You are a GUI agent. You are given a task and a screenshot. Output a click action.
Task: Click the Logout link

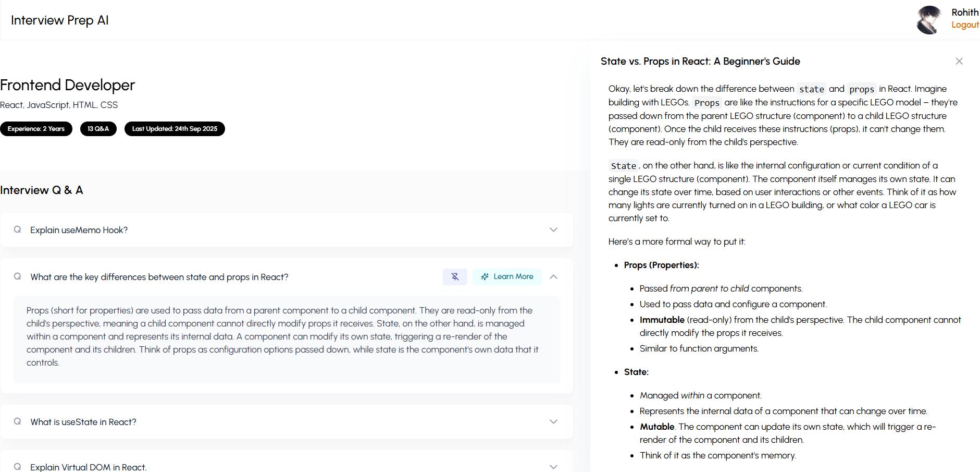(x=965, y=25)
